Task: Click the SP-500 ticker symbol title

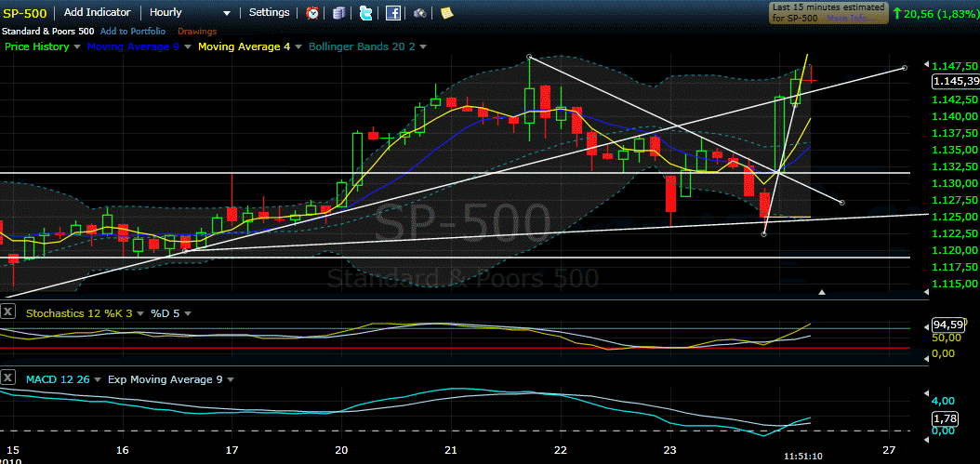Action: pyautogui.click(x=24, y=13)
